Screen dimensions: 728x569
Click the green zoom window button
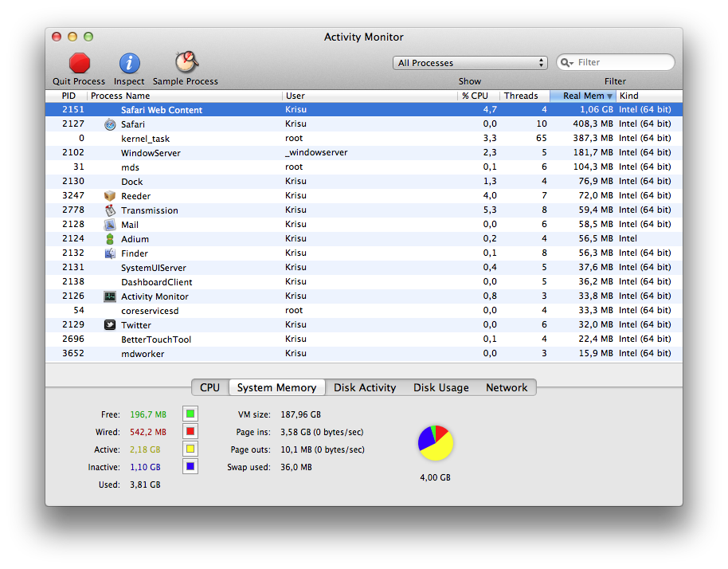pyautogui.click(x=88, y=37)
